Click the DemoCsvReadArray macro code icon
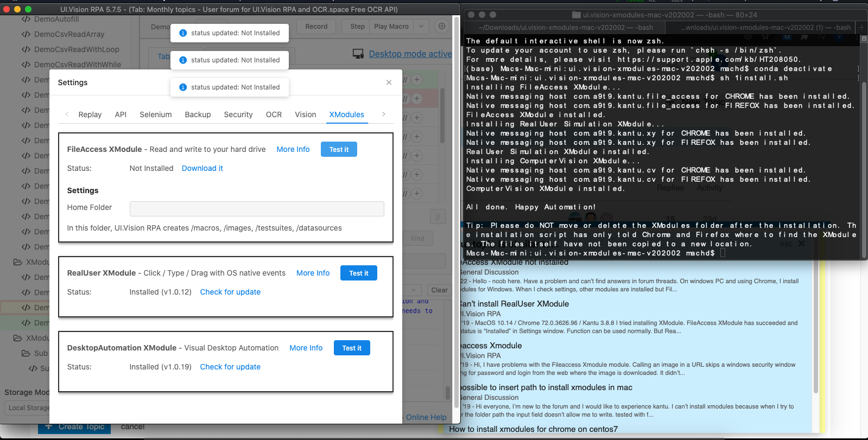 26,34
